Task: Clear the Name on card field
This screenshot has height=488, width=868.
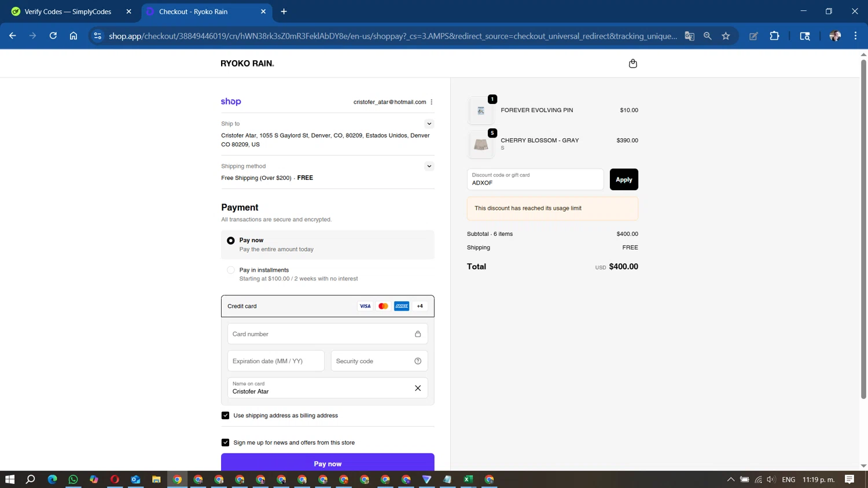Action: [418, 388]
